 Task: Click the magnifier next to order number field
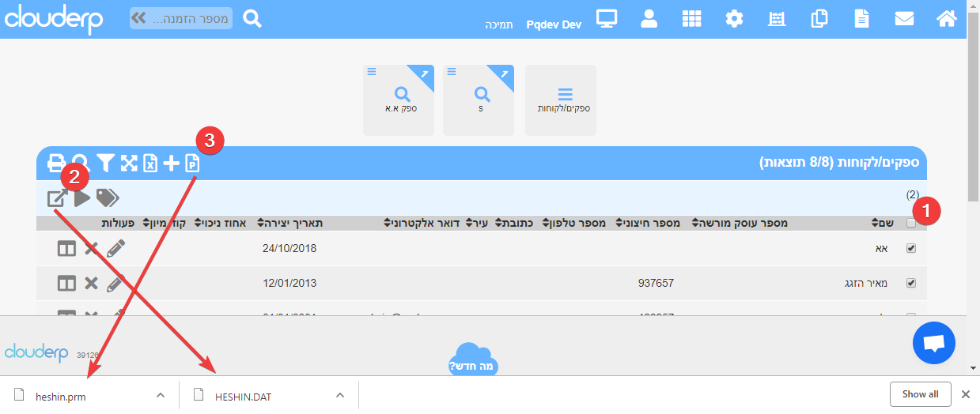tap(252, 18)
